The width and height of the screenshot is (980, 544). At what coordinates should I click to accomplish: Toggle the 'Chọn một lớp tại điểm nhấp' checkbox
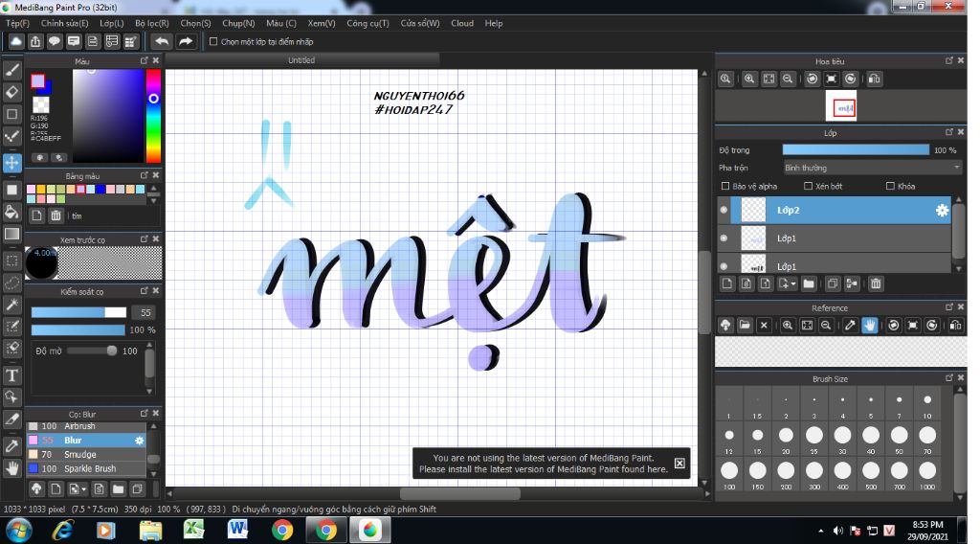click(x=213, y=41)
